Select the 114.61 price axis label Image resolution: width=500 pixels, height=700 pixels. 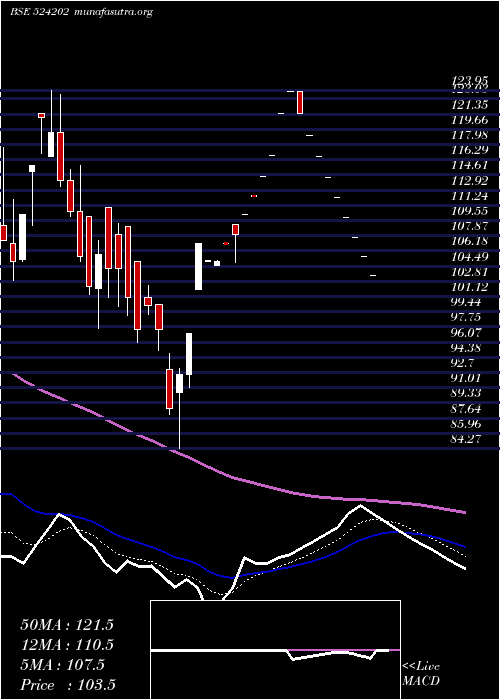[470, 165]
